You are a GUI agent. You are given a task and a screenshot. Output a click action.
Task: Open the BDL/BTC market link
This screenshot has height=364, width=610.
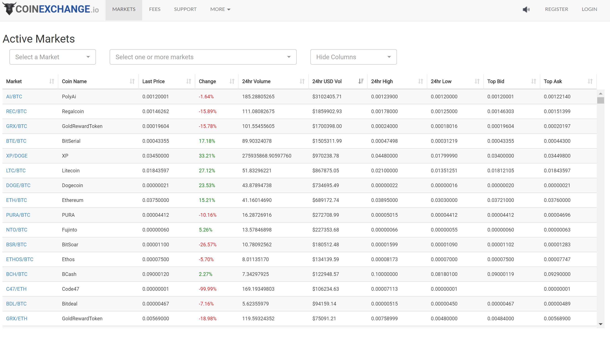(x=16, y=304)
